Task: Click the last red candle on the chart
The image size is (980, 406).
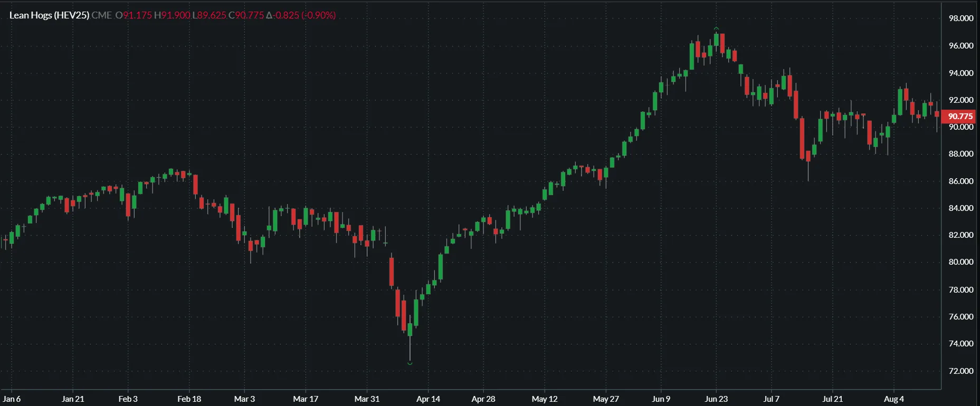Action: coord(937,114)
